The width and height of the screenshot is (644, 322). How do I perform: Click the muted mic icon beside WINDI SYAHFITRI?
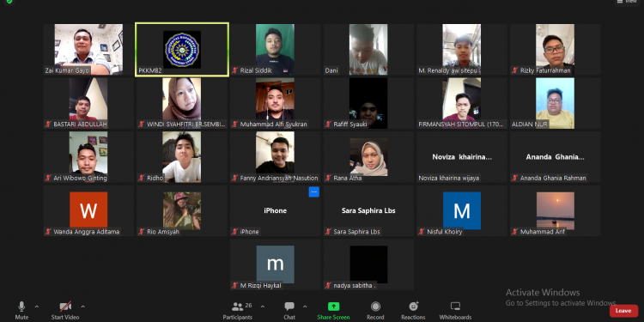click(x=142, y=124)
